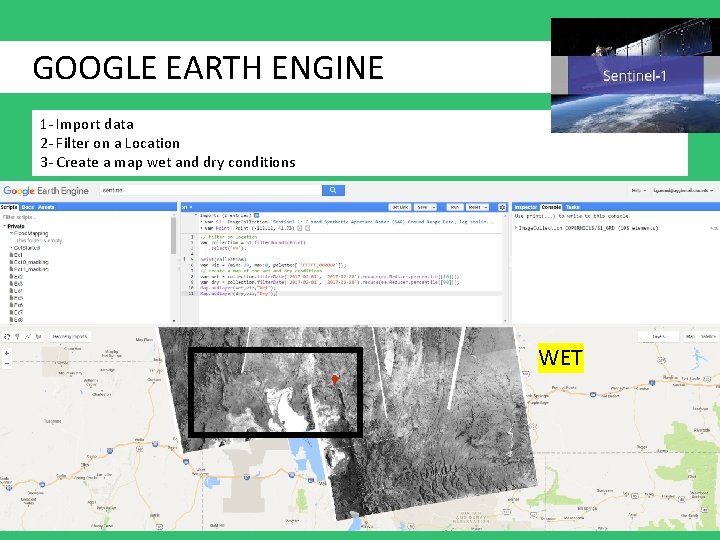Click second small icon after Point import

click(x=308, y=228)
